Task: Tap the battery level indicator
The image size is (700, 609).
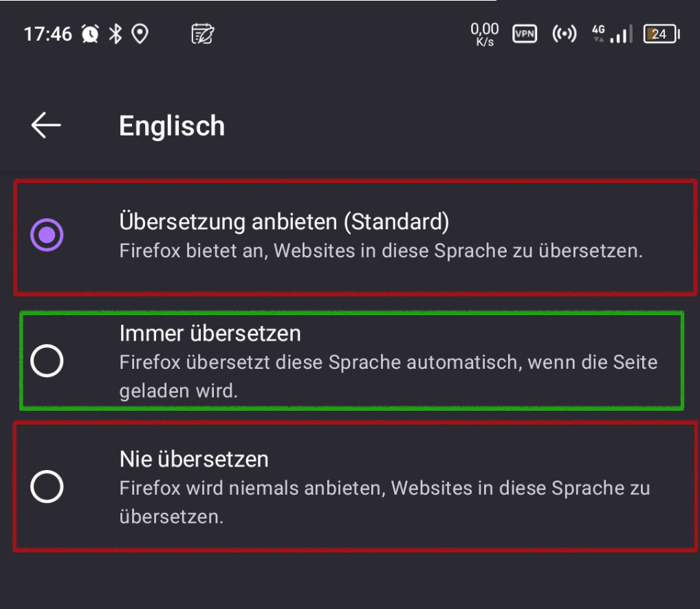Action: point(661,34)
